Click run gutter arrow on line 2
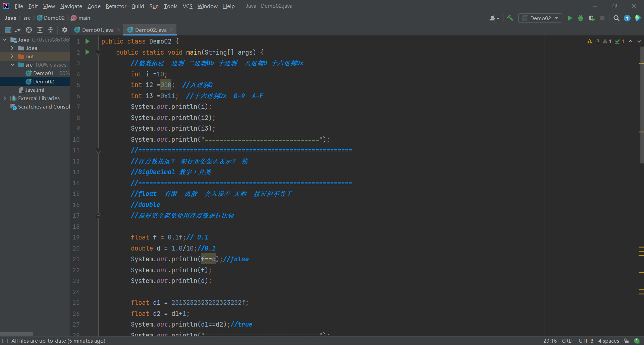This screenshot has height=345, width=644. [88, 52]
